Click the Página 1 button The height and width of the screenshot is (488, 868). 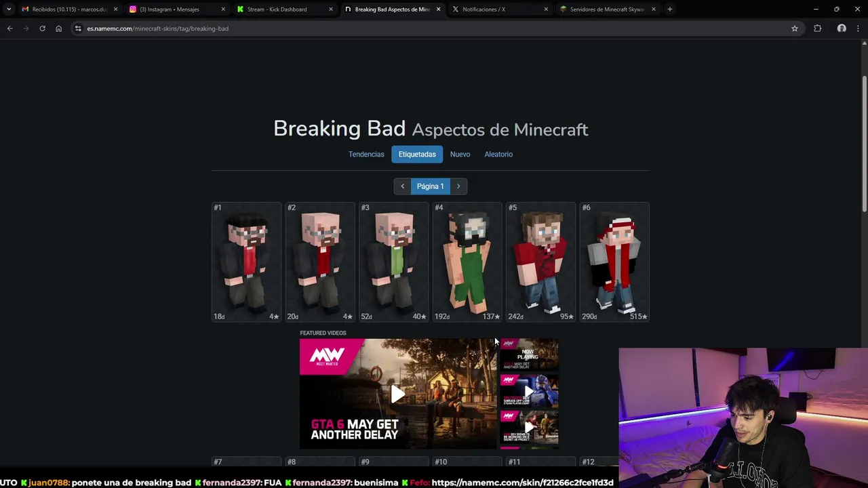tap(430, 186)
